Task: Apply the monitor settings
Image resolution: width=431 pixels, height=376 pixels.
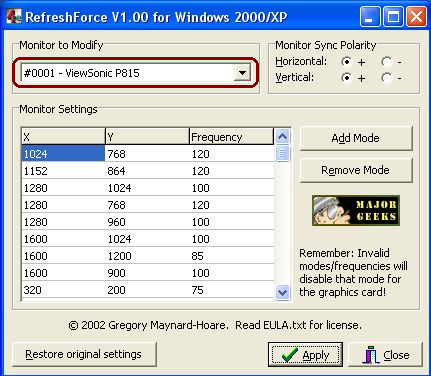Action: coord(305,354)
